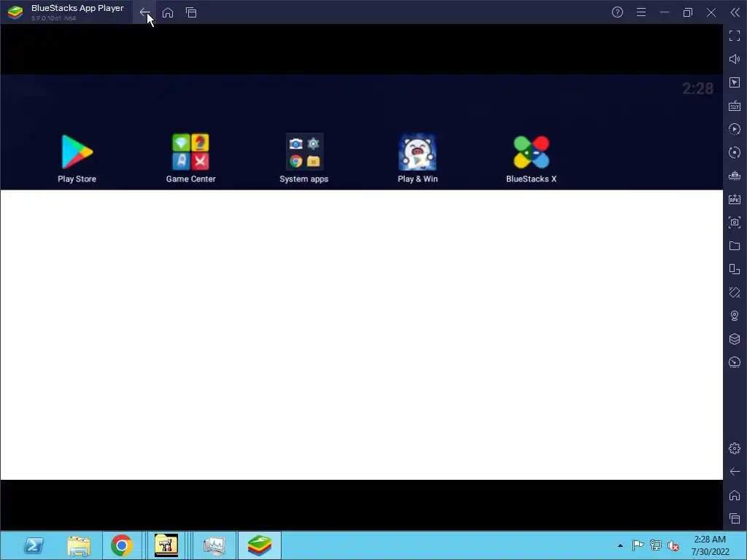
Task: Open PowerShell from the taskbar
Action: click(34, 545)
